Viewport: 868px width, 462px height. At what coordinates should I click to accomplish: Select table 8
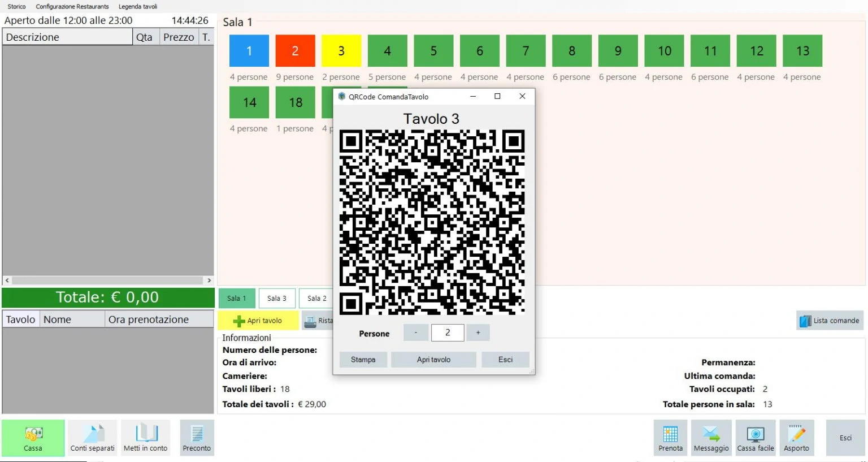point(572,51)
